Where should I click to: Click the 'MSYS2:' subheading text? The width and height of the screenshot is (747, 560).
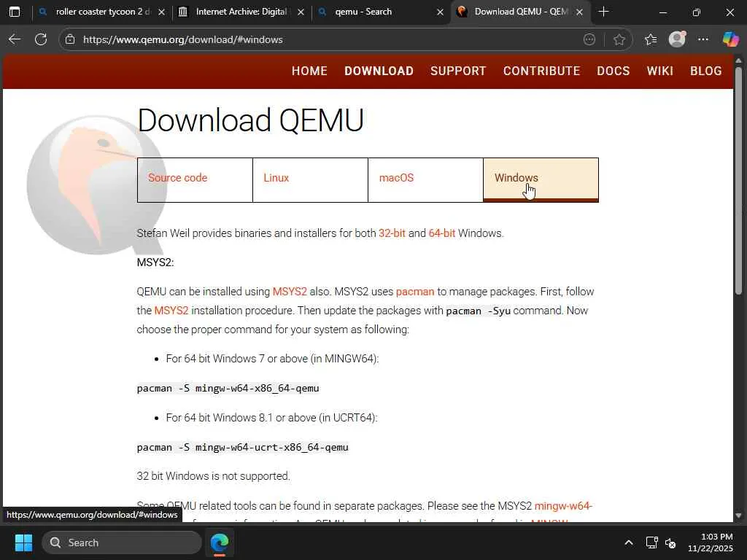(155, 262)
